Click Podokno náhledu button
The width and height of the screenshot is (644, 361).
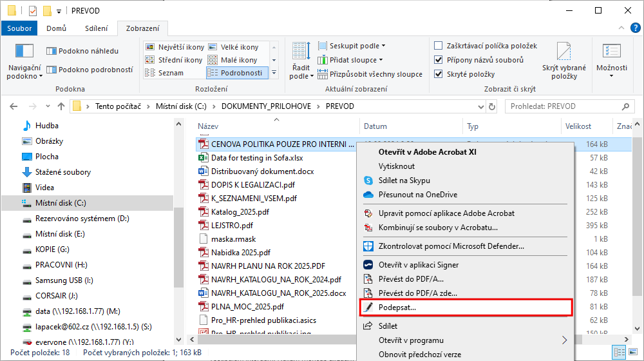[82, 51]
